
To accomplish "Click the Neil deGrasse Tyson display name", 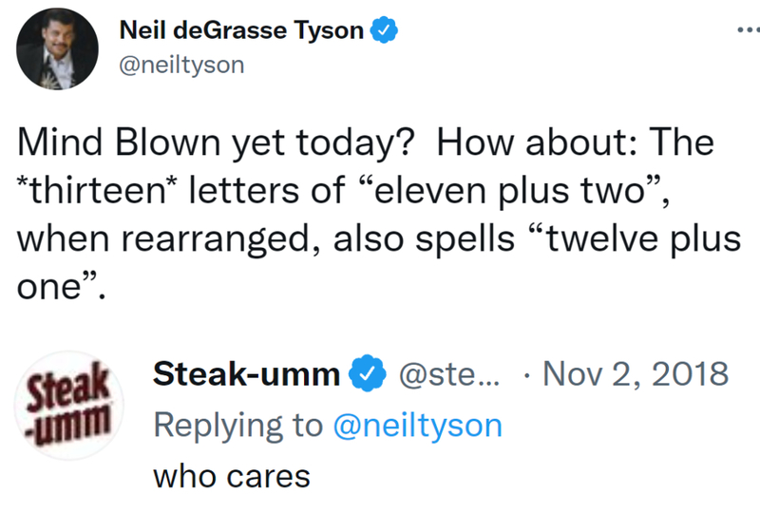I will point(241,30).
